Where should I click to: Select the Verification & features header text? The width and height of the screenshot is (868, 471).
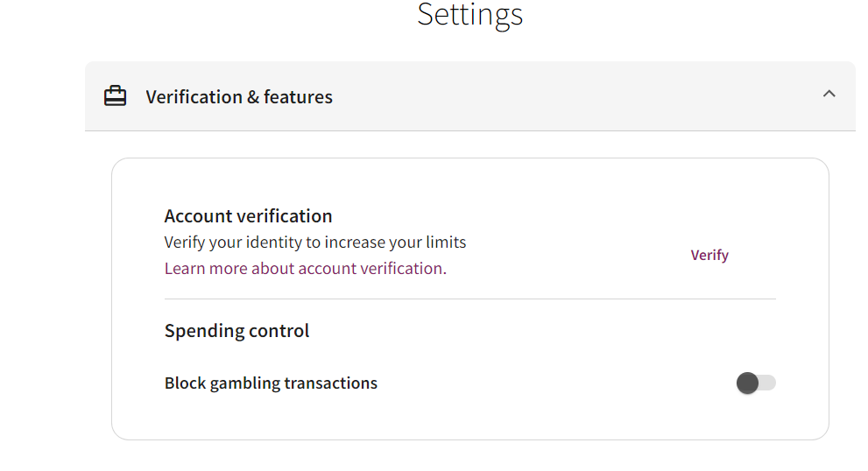(x=239, y=97)
